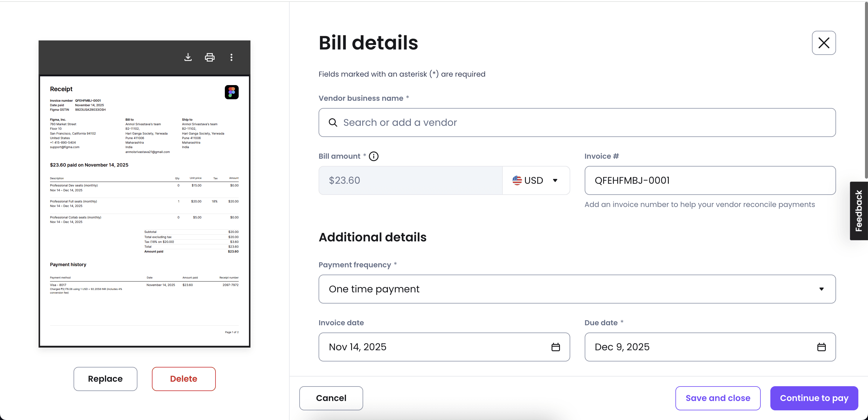
Task: Open the Feedback side tab
Action: pos(859,211)
